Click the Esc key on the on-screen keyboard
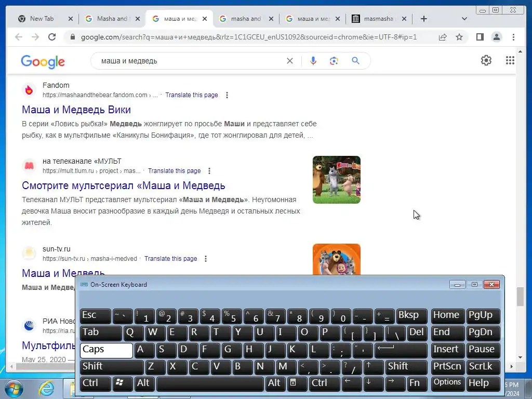Screen dimensions: 532x399 [x=96, y=316]
